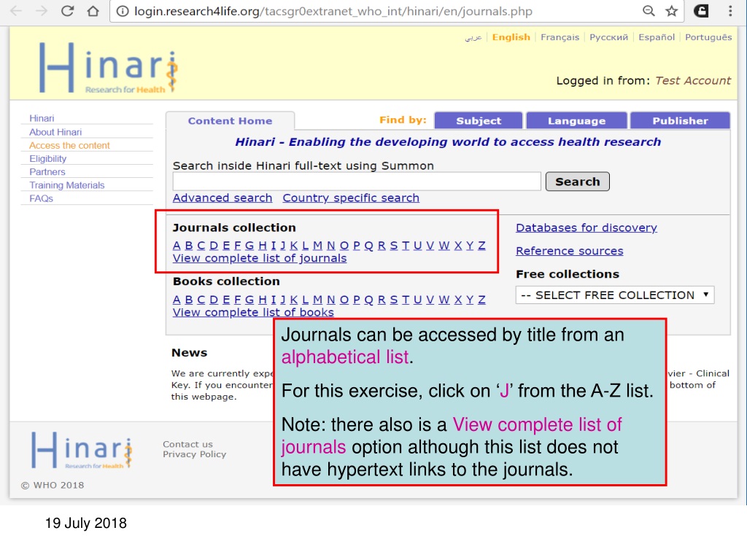
Task: Click letter Z in Books collection
Action: [x=481, y=300]
